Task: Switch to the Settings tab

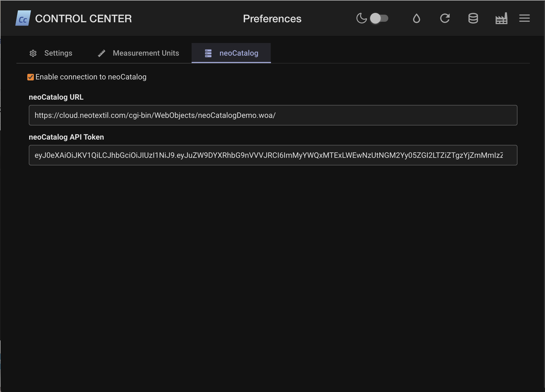Action: [58, 53]
